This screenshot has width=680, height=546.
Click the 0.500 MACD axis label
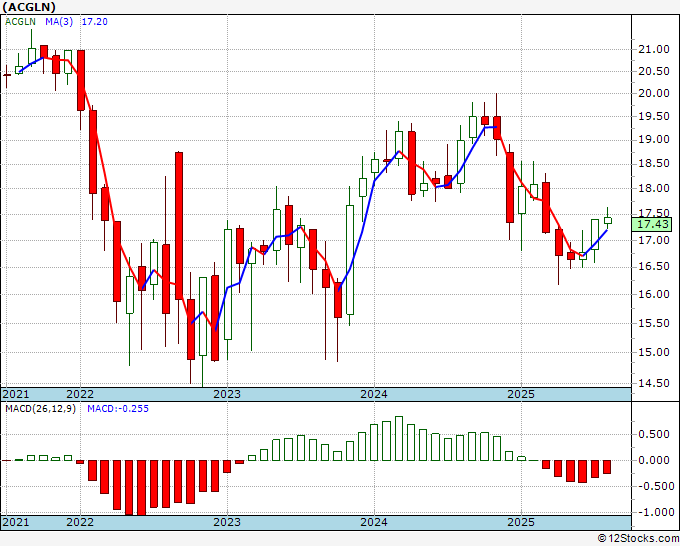(656, 435)
